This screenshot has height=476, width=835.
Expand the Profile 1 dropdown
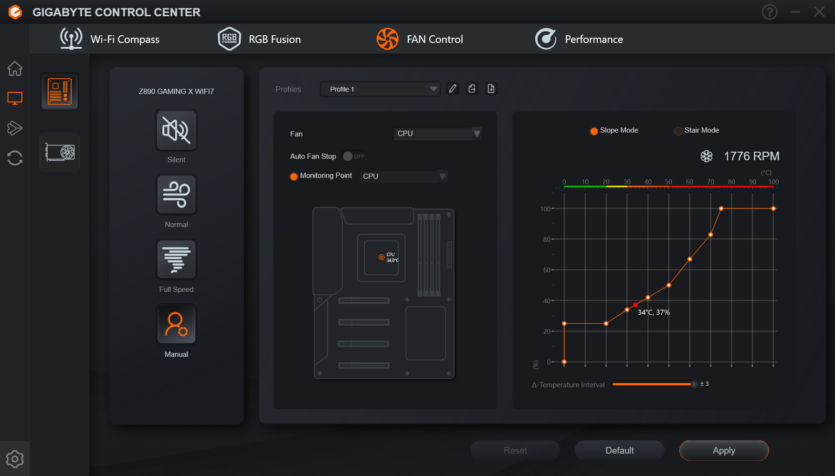point(380,89)
